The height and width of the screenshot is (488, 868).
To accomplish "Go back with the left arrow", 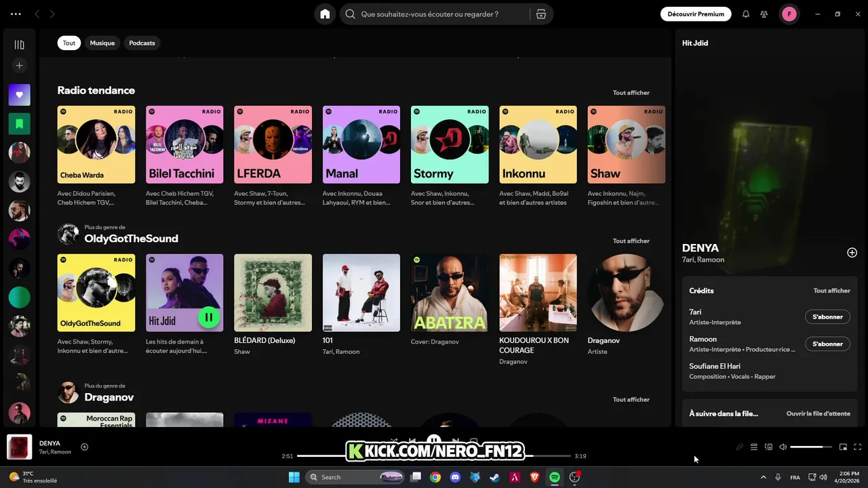I will coord(37,14).
